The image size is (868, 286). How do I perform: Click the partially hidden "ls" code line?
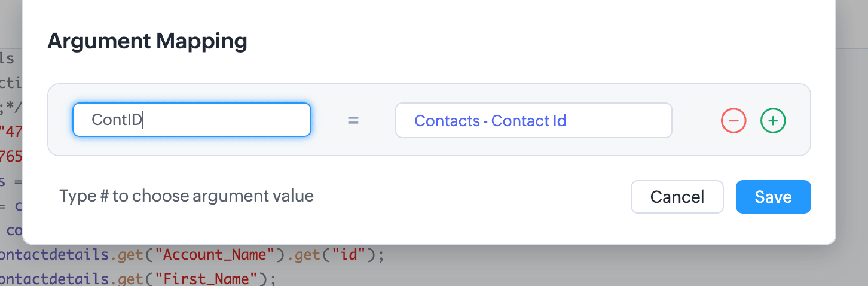point(7,59)
